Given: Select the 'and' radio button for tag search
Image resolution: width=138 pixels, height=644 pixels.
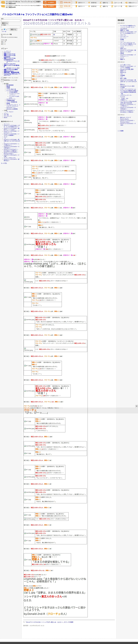Looking at the screenshot, I should pyautogui.click(x=5, y=29).
